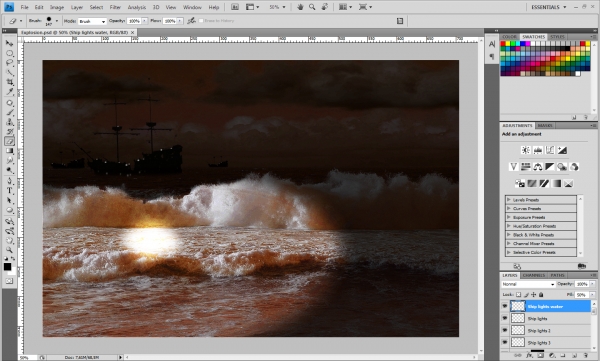The width and height of the screenshot is (600, 361).
Task: Click the Exposure adjustment icon
Action: [562, 150]
